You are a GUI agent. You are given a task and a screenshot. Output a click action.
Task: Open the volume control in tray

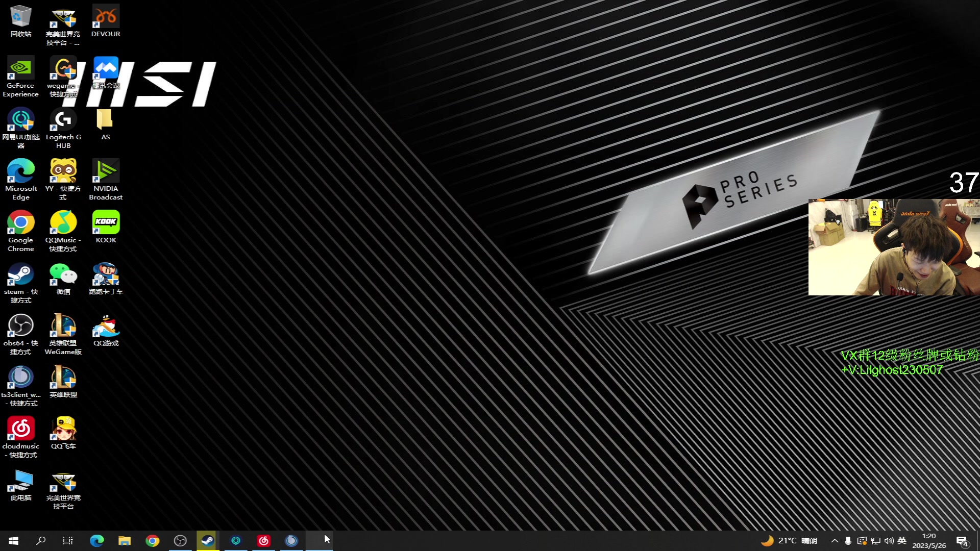(x=889, y=541)
